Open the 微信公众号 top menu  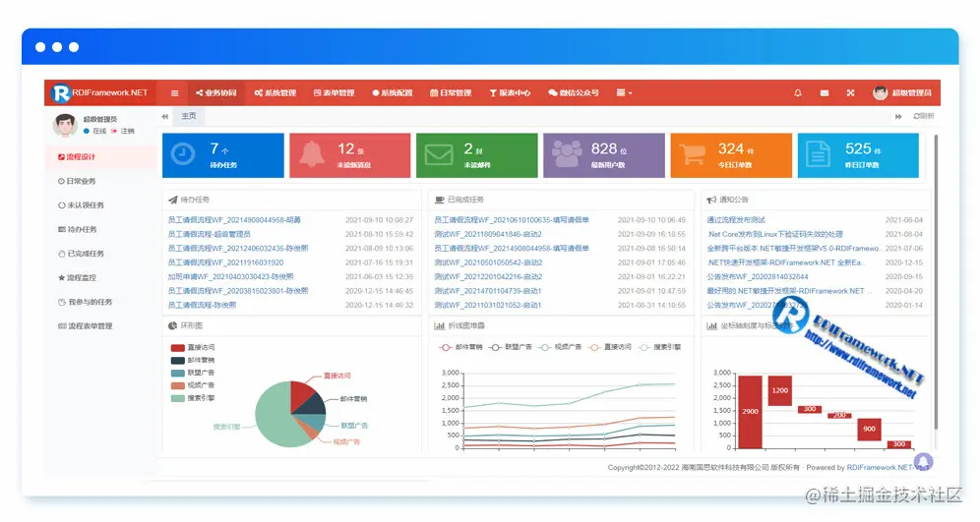(573, 93)
